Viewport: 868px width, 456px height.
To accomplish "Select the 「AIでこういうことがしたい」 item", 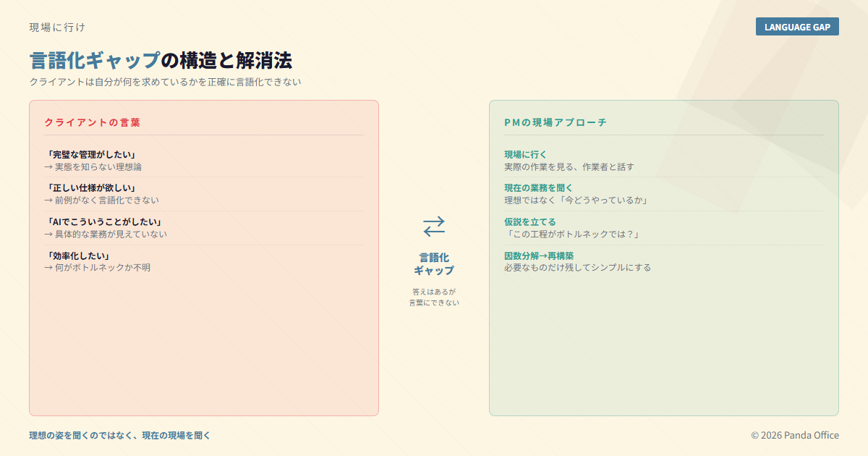I will point(103,221).
